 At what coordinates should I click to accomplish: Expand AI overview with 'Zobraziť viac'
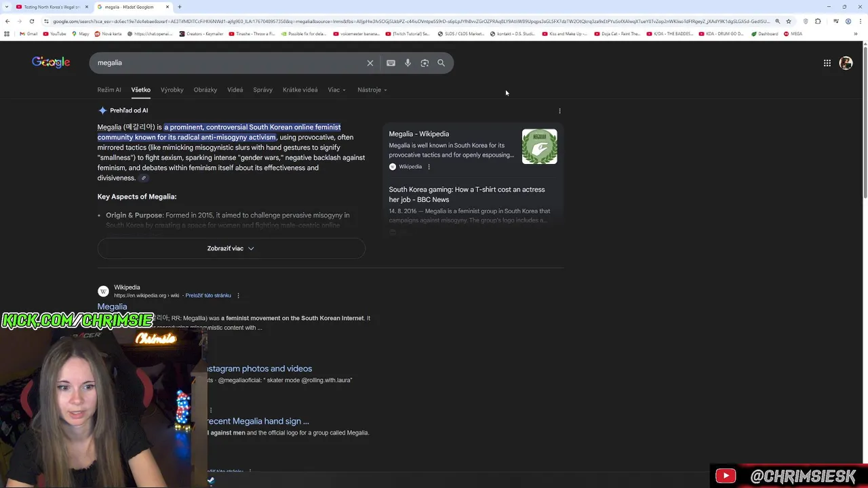click(x=231, y=249)
